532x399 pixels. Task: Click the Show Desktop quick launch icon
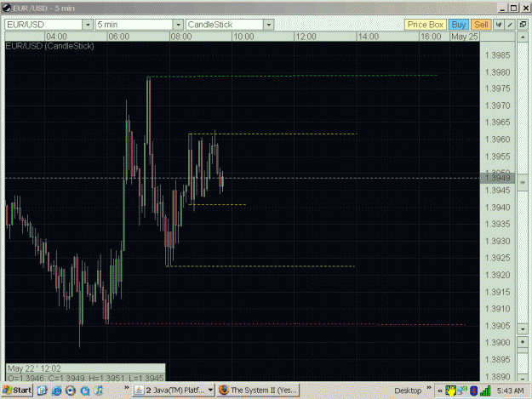tap(42, 390)
